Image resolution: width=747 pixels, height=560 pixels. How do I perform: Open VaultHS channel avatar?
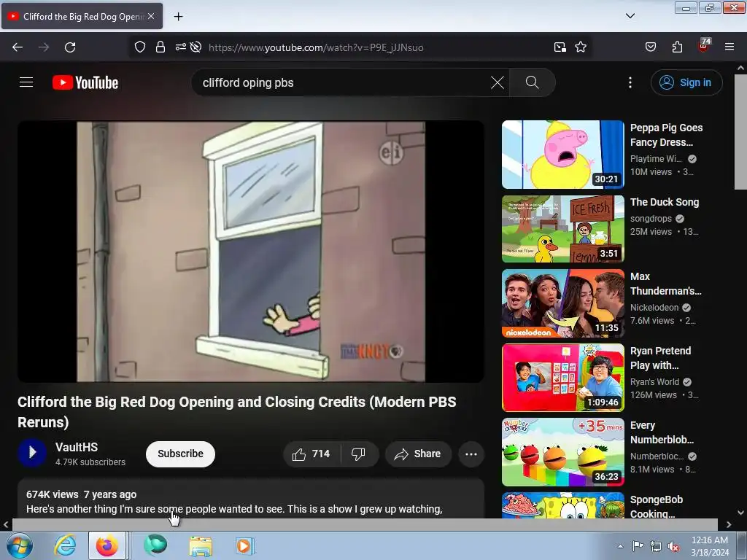(x=32, y=453)
